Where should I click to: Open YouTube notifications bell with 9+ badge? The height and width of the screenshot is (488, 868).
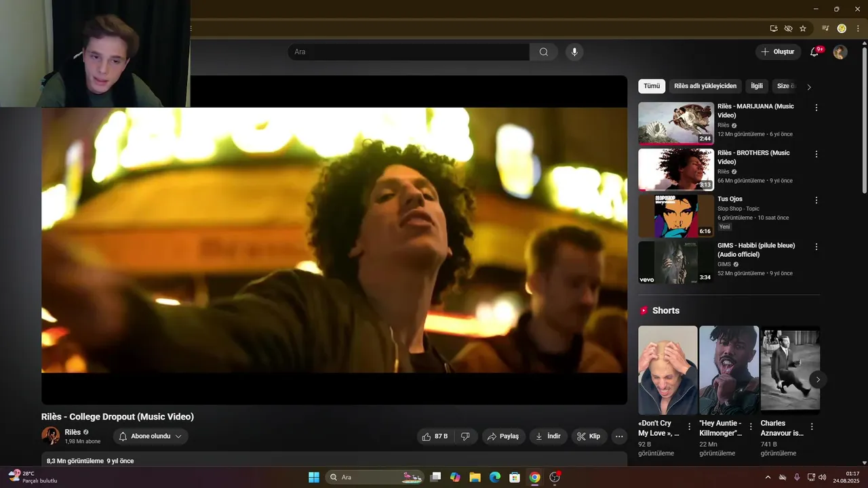coord(815,52)
